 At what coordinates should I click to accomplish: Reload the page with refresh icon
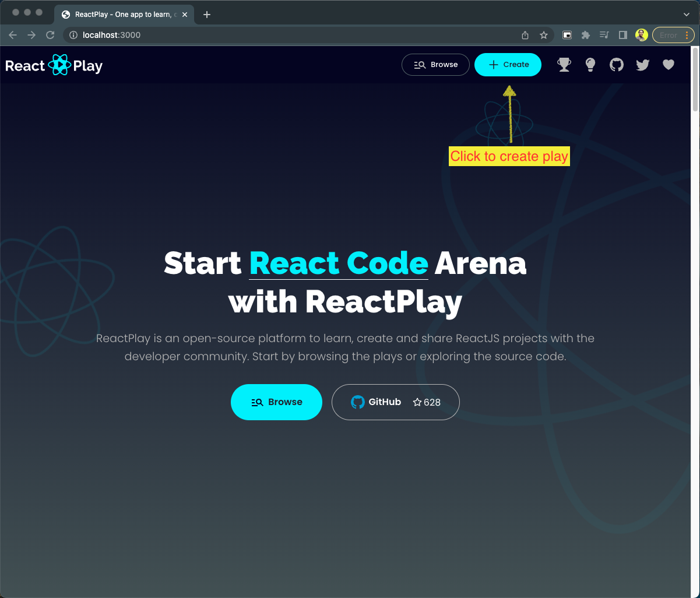pos(50,35)
